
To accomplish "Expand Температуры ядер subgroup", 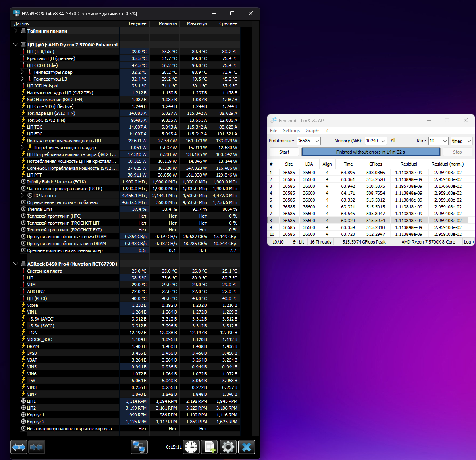I will [x=22, y=72].
